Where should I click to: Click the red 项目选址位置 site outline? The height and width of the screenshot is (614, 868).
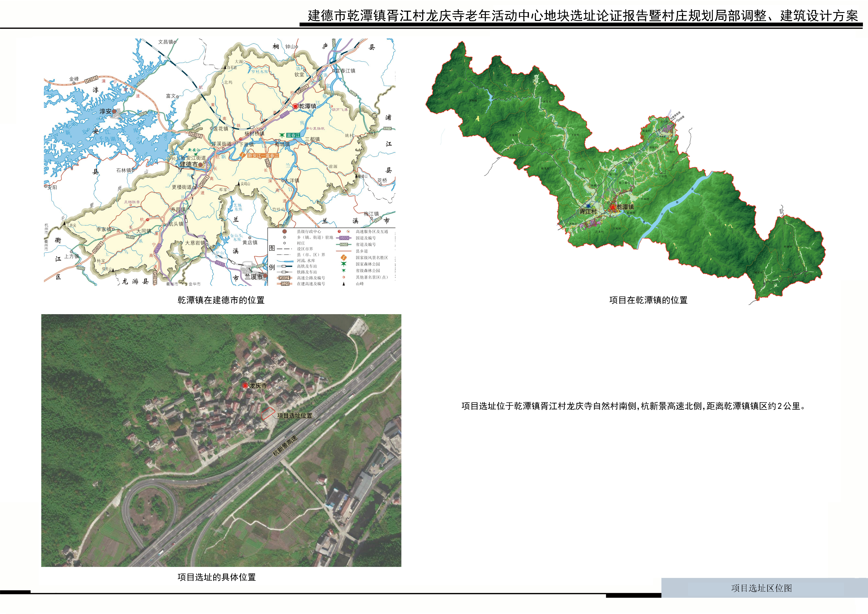(268, 413)
